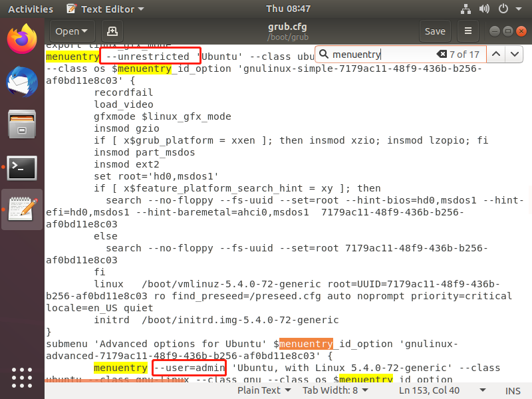Switch to the Terminal dock icon
Screen dimensions: 532x399
point(22,168)
